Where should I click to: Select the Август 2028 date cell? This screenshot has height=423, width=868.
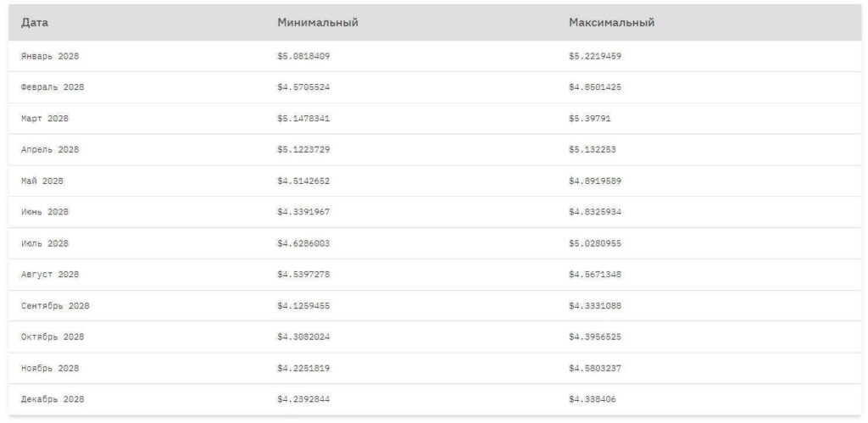50,275
